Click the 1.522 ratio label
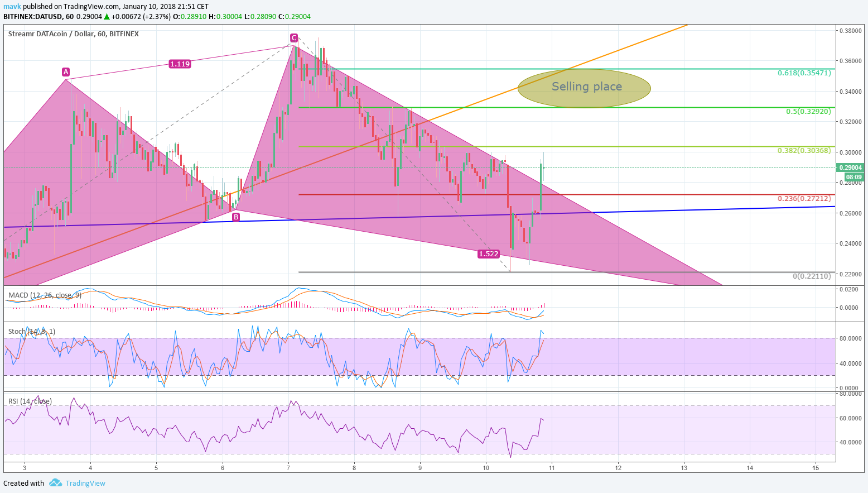Image resolution: width=868 pixels, height=493 pixels. 489,254
